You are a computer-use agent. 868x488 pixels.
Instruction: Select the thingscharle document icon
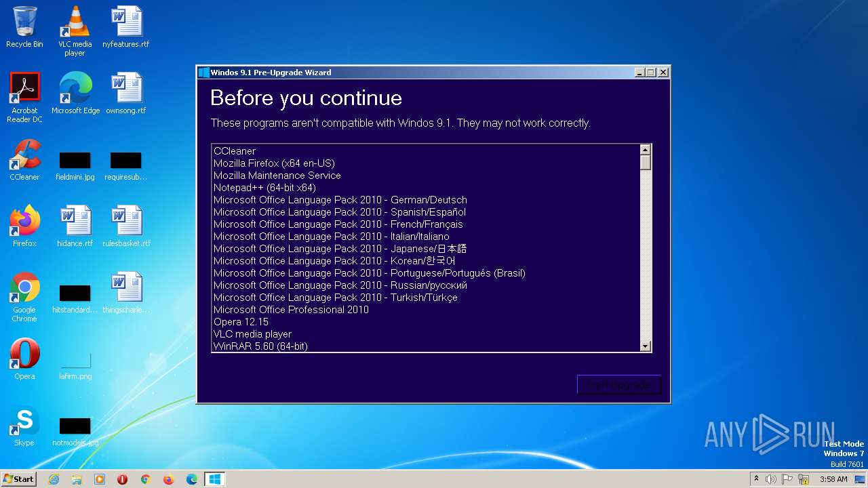point(126,293)
